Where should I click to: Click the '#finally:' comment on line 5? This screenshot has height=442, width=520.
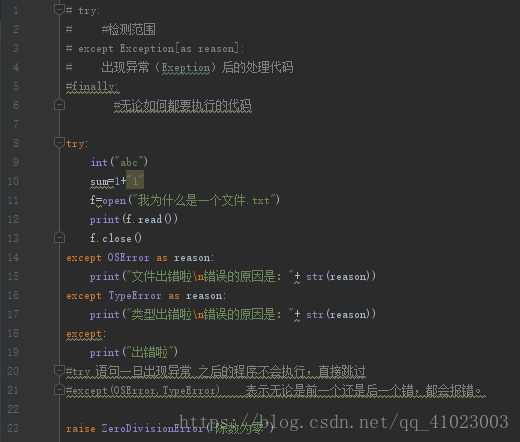[x=92, y=87]
